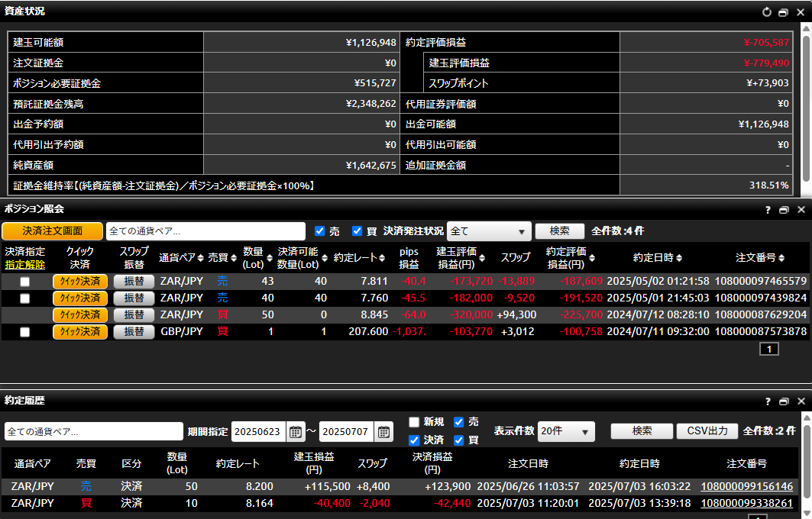Check the ZAR/JPY 7.811 position row
This screenshot has width=812, height=519.
(x=25, y=282)
